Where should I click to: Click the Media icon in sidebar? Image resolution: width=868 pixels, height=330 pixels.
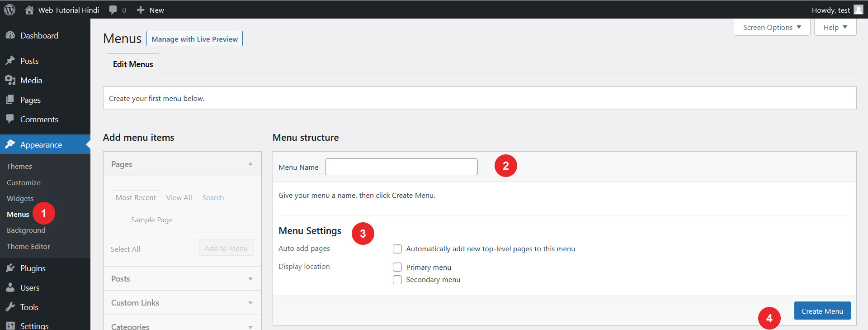coord(10,80)
